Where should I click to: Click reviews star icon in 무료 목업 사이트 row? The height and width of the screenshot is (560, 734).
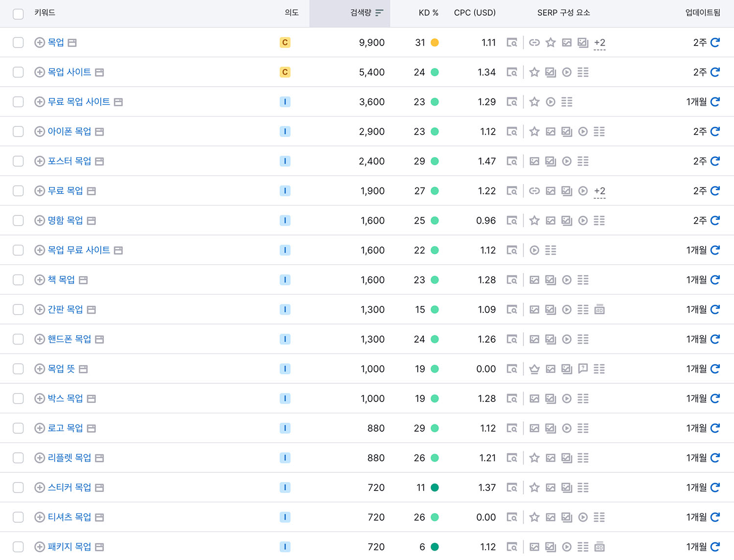tap(534, 102)
